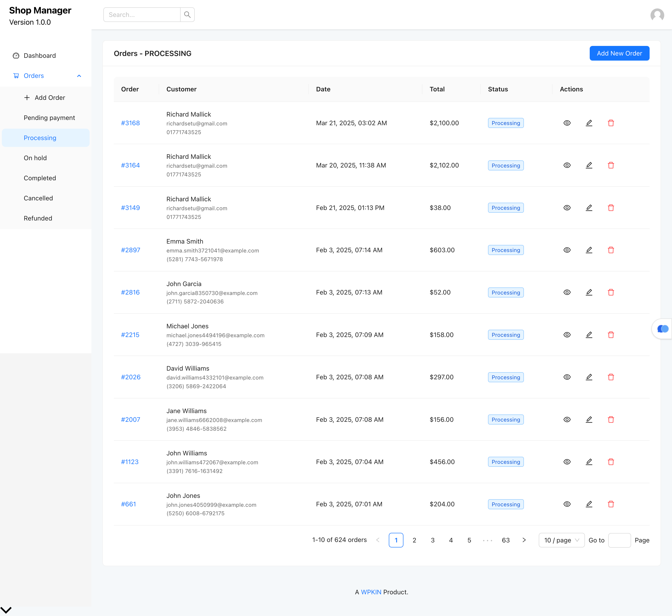
Task: View order #3168 with eye icon
Action: pyautogui.click(x=567, y=123)
